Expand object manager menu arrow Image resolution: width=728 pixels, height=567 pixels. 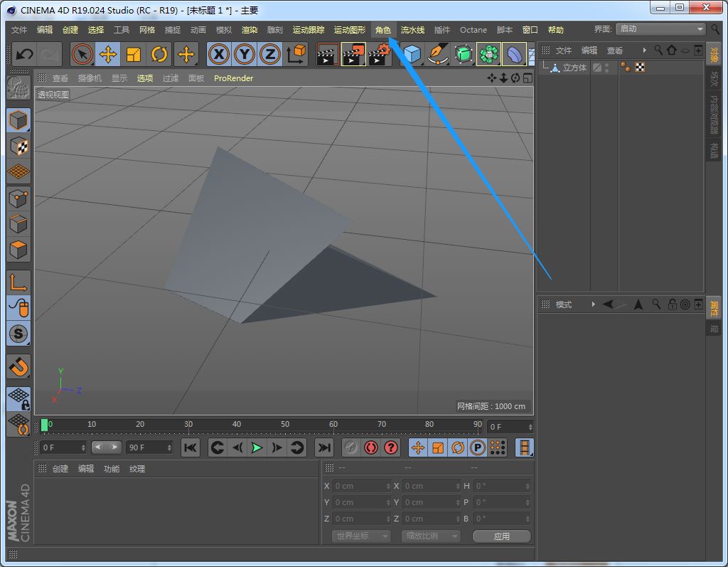pos(644,51)
